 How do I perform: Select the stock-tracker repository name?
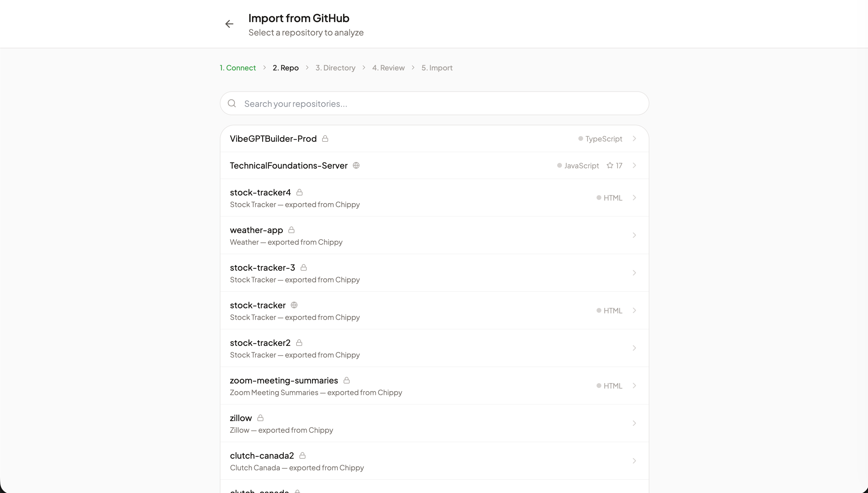[x=257, y=305]
